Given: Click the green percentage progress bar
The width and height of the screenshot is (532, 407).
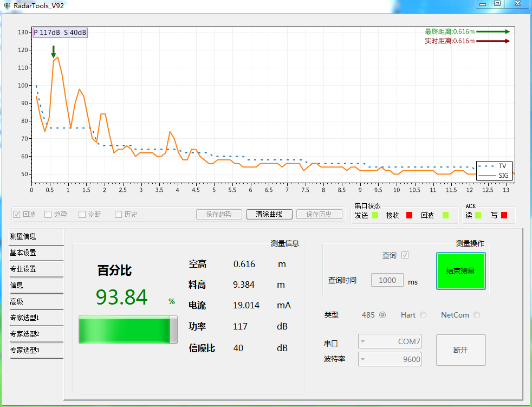Looking at the screenshot, I should [127, 330].
